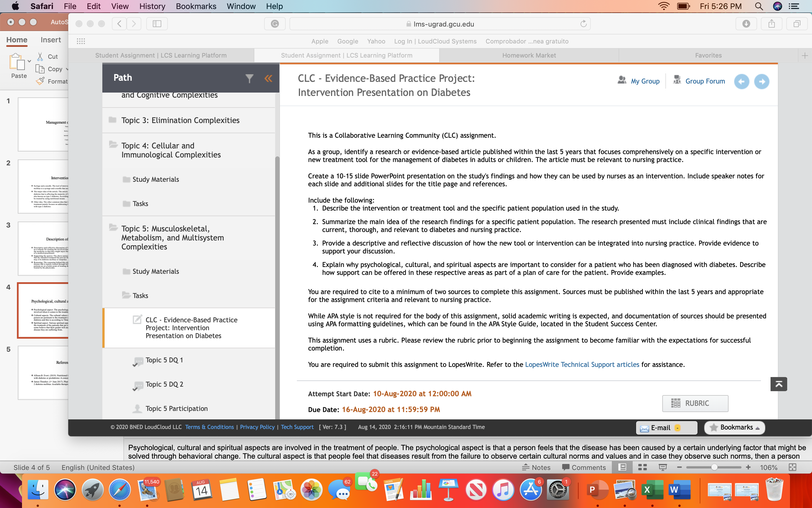Open the Log In | LoudCloud Systems bookmark

click(435, 41)
